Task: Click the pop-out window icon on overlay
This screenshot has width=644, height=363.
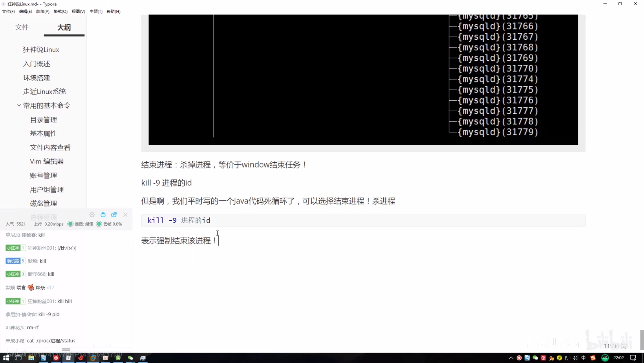Action: click(114, 215)
